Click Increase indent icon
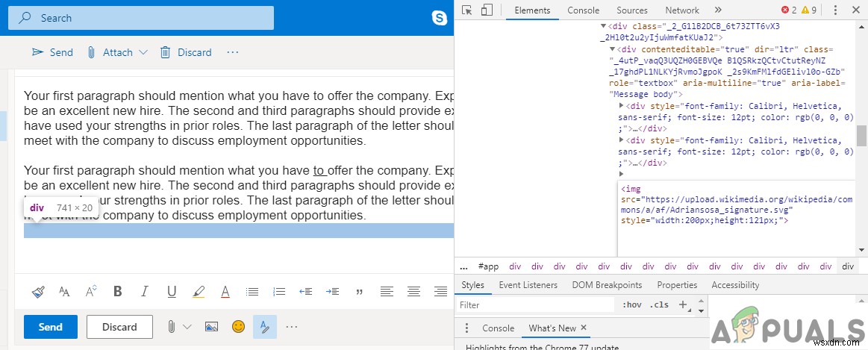Image resolution: width=868 pixels, height=350 pixels. pos(332,291)
